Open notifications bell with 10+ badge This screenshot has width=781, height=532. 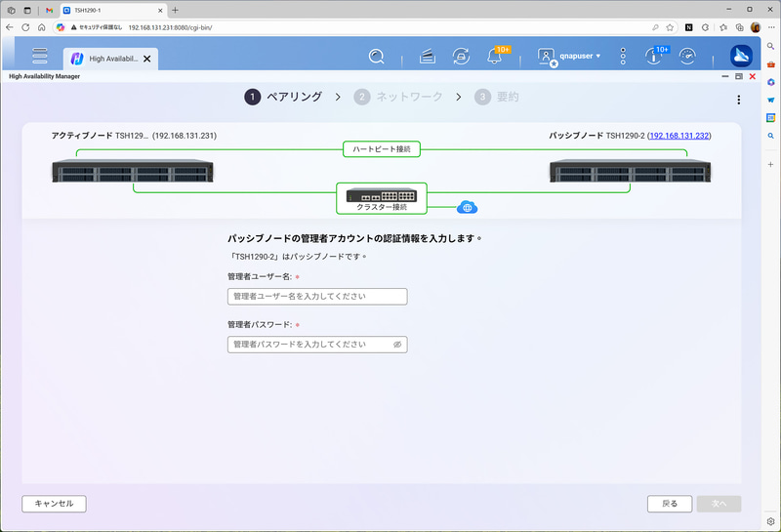click(x=495, y=57)
